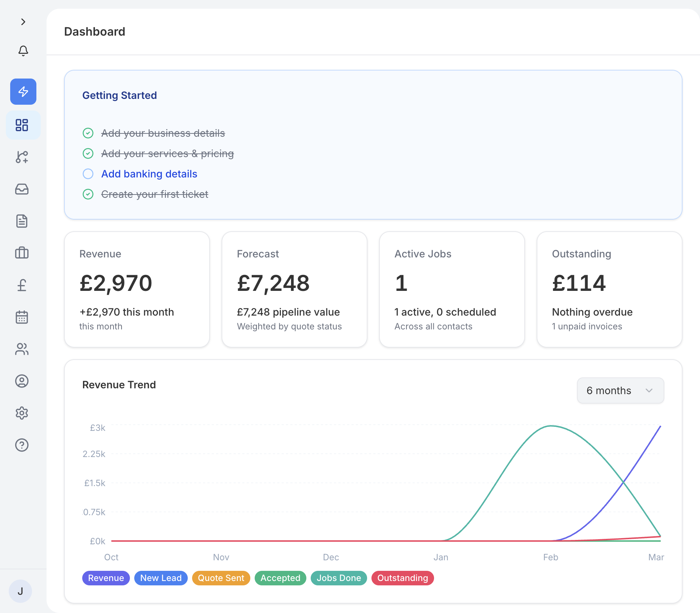Select the documents icon in sidebar
Image resolution: width=700 pixels, height=613 pixels.
(x=22, y=221)
